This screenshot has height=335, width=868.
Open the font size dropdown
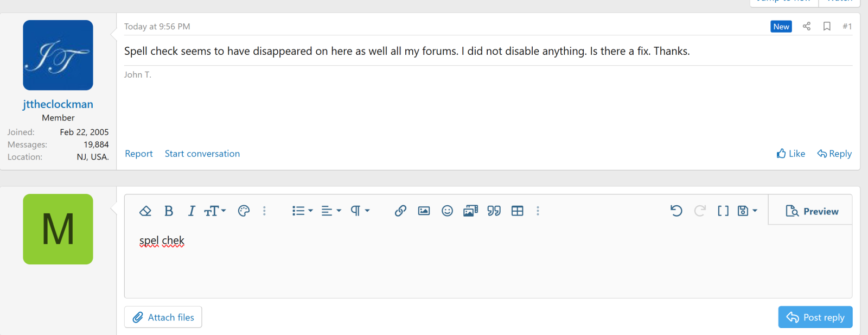(x=215, y=211)
